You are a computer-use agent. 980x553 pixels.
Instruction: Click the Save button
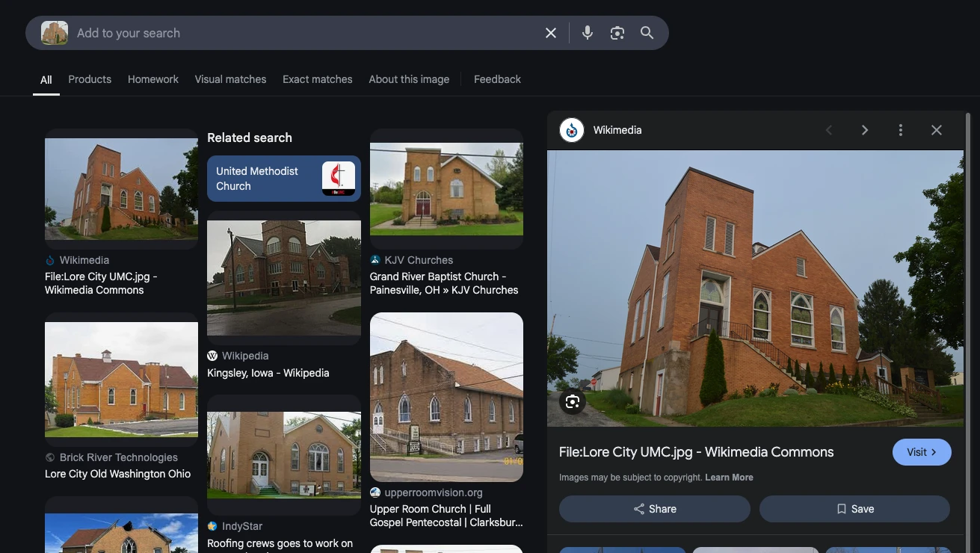[854, 509]
